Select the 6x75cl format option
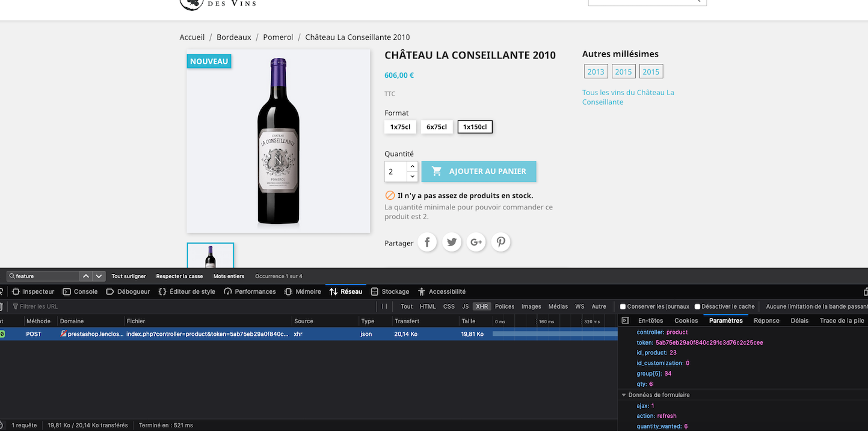This screenshot has width=868, height=431. 437,127
